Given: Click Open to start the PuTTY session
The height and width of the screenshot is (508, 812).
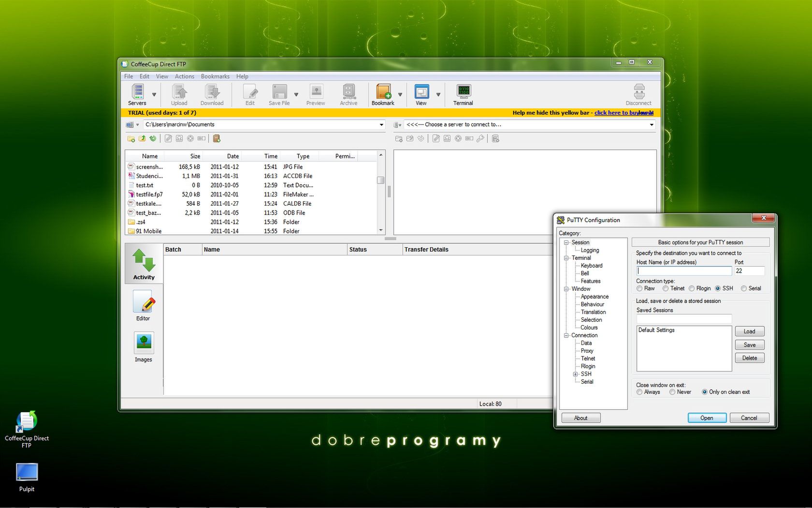Looking at the screenshot, I should click(707, 418).
